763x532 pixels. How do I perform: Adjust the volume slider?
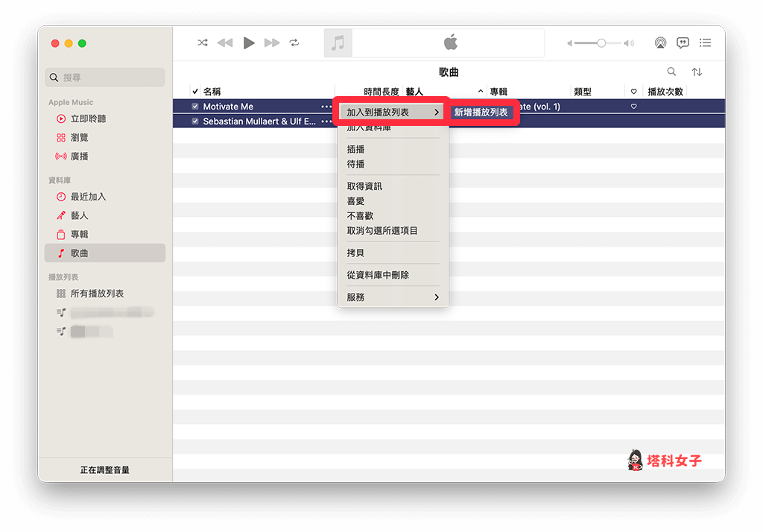click(x=600, y=42)
